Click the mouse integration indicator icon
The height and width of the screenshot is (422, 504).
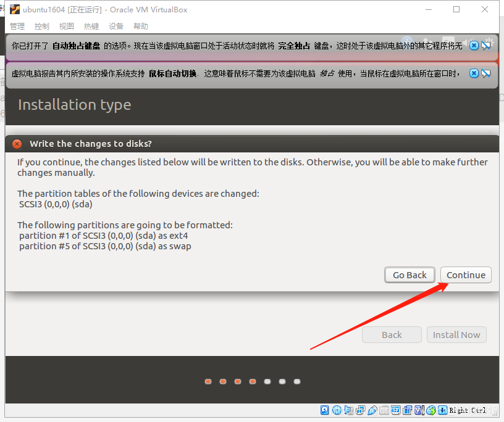(430, 410)
